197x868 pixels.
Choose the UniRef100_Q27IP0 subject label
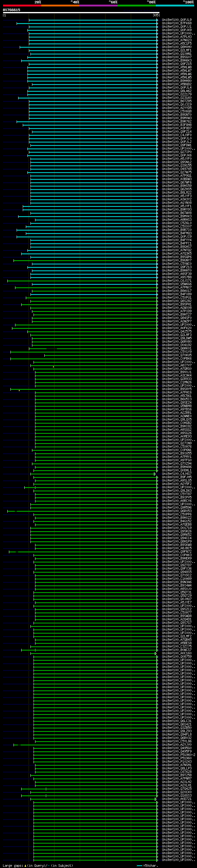(177, 152)
